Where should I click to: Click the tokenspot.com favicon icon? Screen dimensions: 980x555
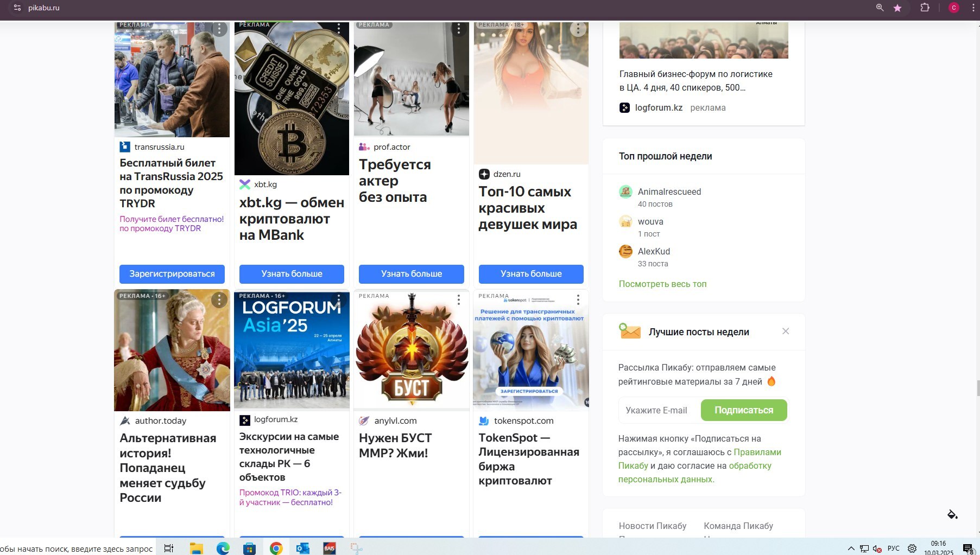[x=484, y=420]
